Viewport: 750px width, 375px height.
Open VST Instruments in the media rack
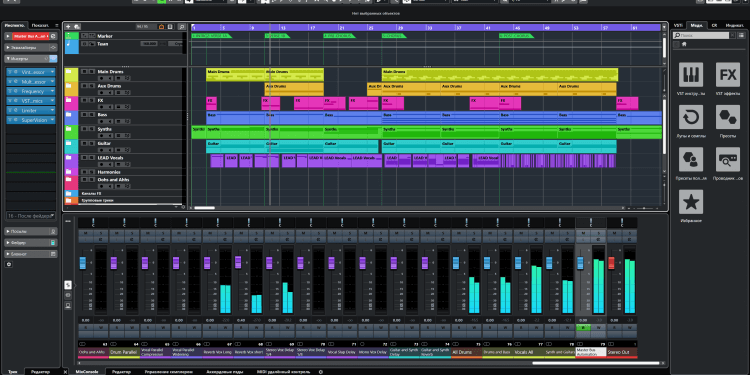click(x=691, y=75)
